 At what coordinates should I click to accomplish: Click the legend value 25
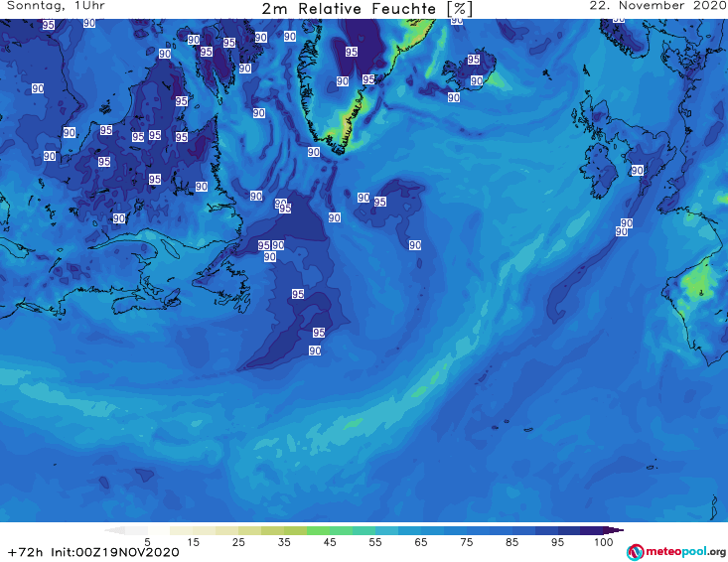point(238,542)
